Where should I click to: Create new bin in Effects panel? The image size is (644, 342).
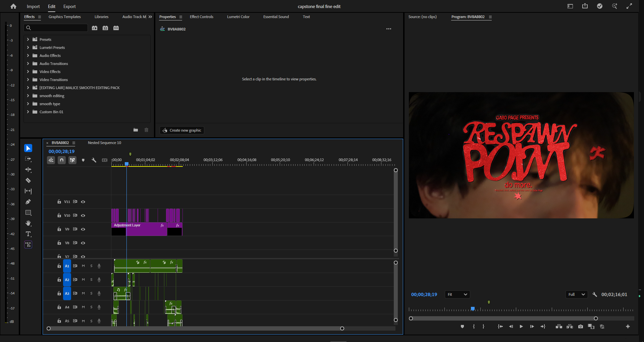click(136, 130)
